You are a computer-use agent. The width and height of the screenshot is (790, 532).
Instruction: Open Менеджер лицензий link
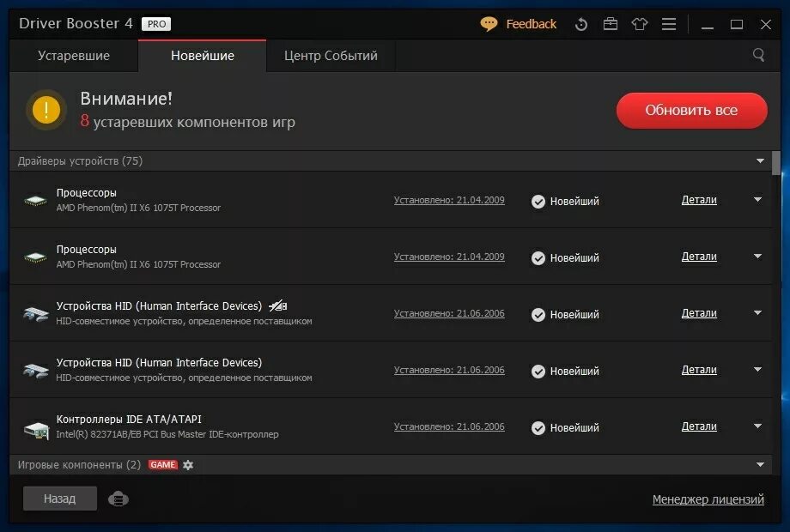click(708, 499)
